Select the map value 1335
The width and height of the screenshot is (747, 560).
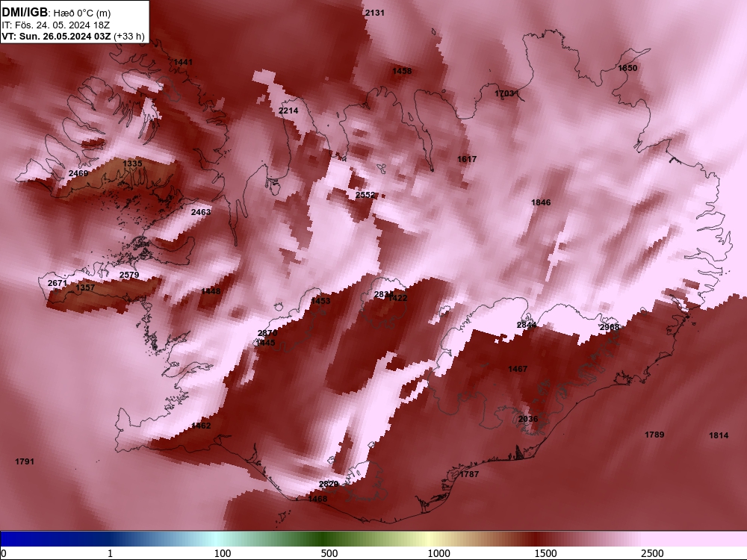132,164
